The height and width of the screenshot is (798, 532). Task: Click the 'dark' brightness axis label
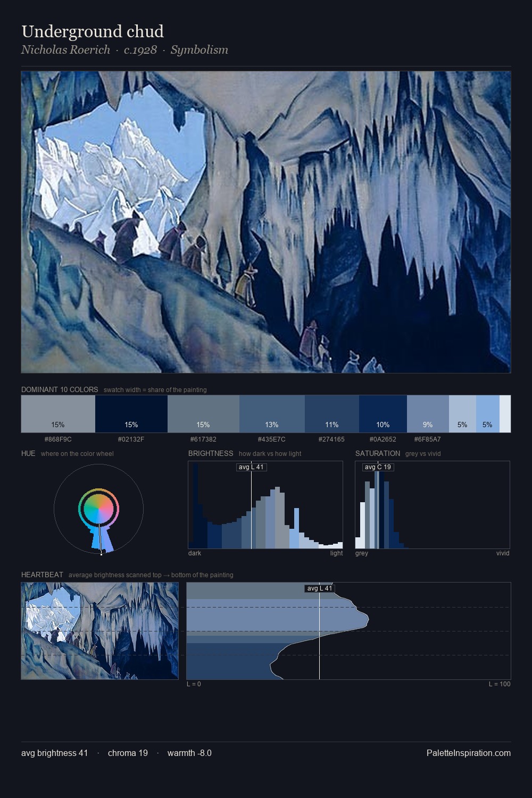tap(195, 553)
